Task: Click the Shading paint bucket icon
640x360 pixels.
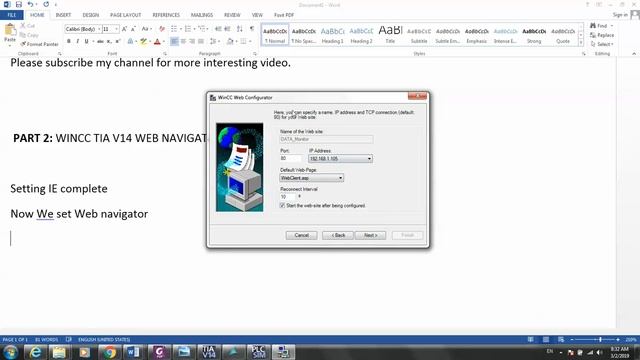Action: point(231,41)
